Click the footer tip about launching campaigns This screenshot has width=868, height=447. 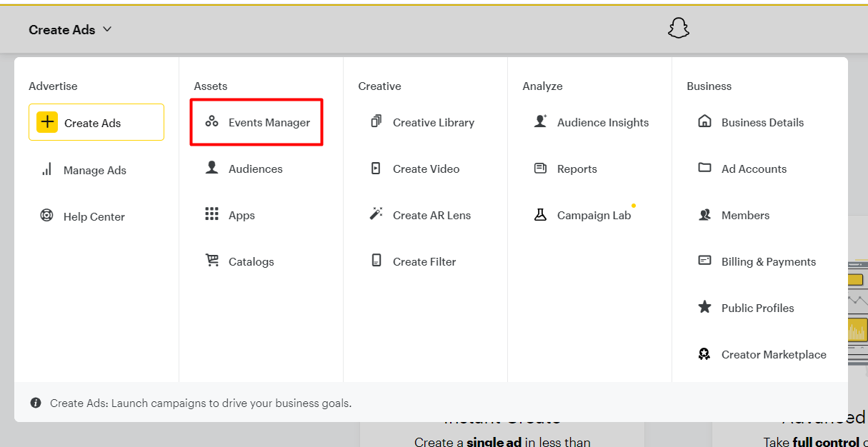pos(201,403)
